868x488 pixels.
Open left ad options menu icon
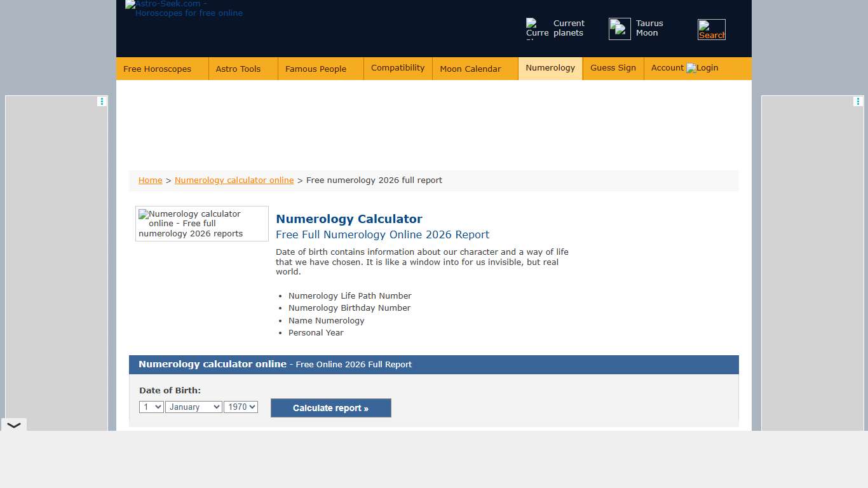coord(102,101)
